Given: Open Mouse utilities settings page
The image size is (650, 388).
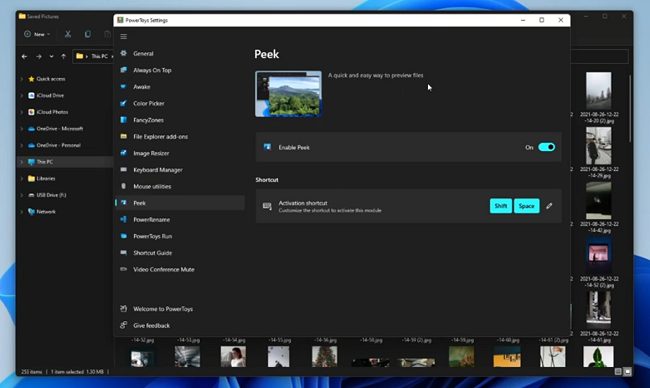Looking at the screenshot, I should pos(180,186).
